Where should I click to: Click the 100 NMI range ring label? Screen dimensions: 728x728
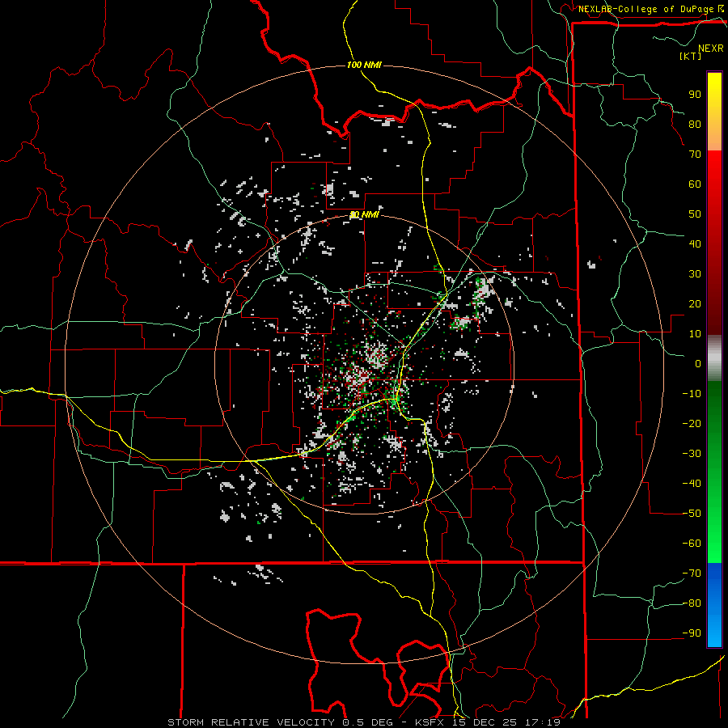pyautogui.click(x=364, y=65)
